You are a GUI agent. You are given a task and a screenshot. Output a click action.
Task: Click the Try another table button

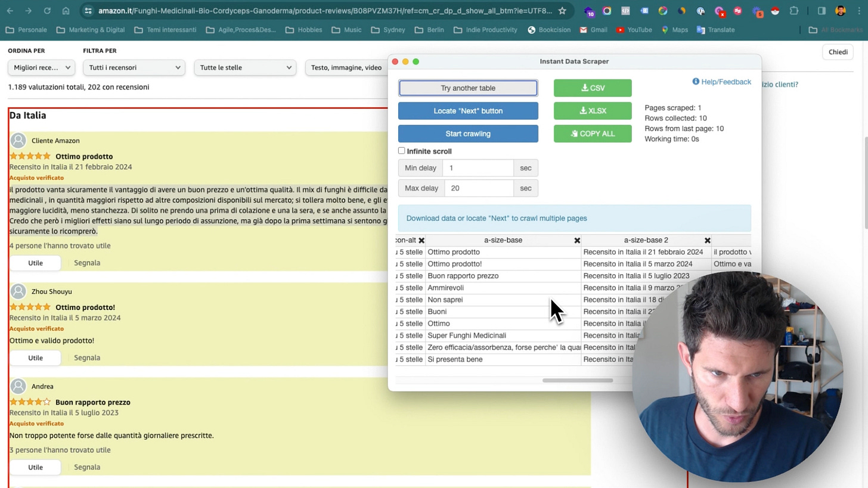pyautogui.click(x=468, y=88)
